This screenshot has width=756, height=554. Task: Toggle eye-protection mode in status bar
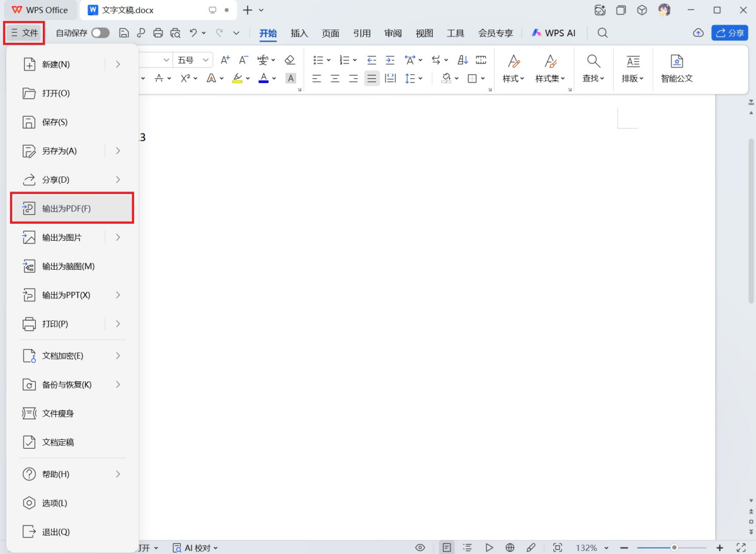pos(420,547)
